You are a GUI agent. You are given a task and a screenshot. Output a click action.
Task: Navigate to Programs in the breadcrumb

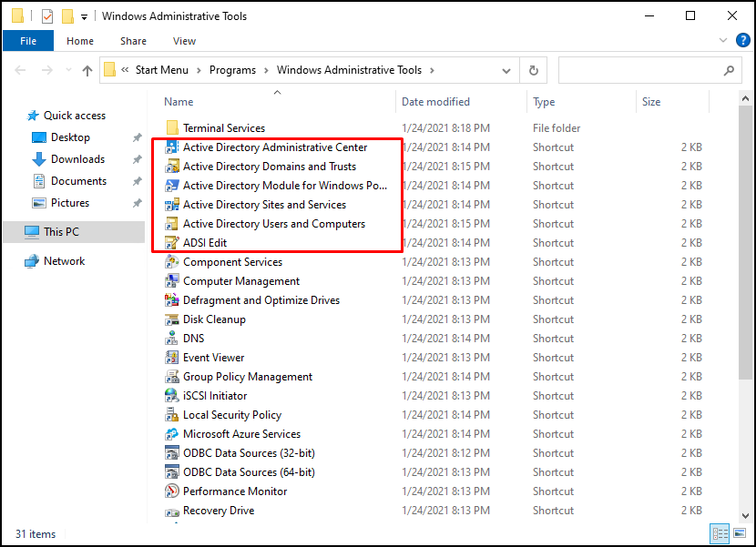(x=232, y=70)
